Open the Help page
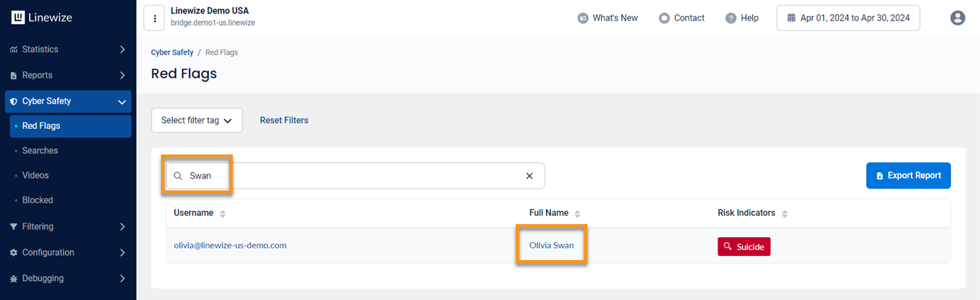The image size is (980, 300). 742,18
